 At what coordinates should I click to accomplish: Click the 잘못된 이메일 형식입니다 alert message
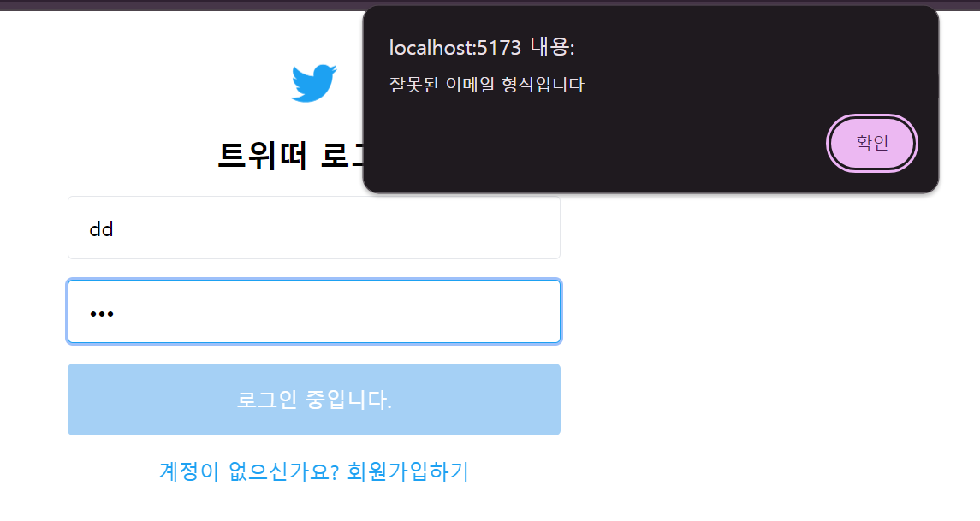click(487, 85)
